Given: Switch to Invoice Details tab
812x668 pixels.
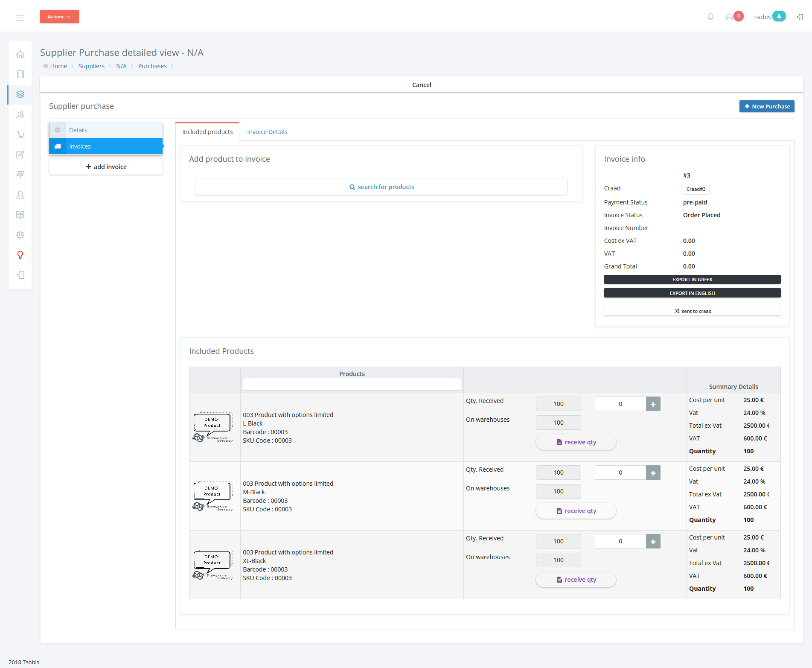Looking at the screenshot, I should pyautogui.click(x=267, y=132).
